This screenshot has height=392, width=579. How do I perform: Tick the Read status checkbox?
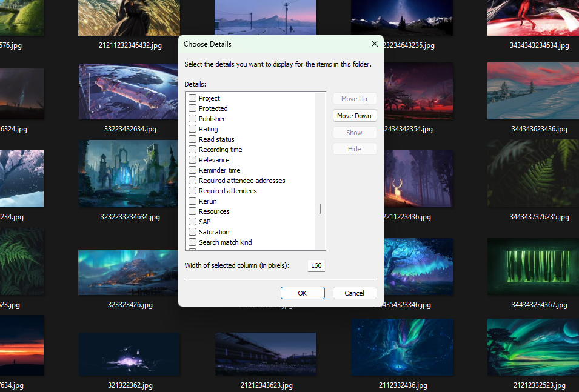click(x=192, y=139)
